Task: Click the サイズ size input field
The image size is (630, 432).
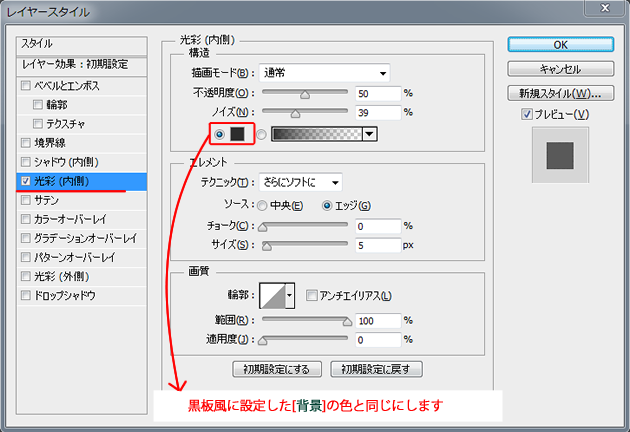Action: click(x=377, y=244)
